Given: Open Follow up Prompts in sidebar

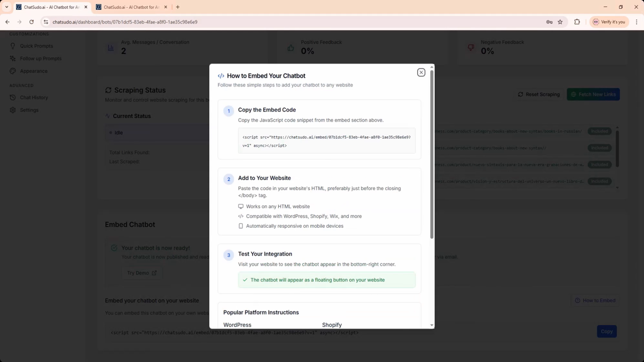Looking at the screenshot, I should pyautogui.click(x=41, y=58).
